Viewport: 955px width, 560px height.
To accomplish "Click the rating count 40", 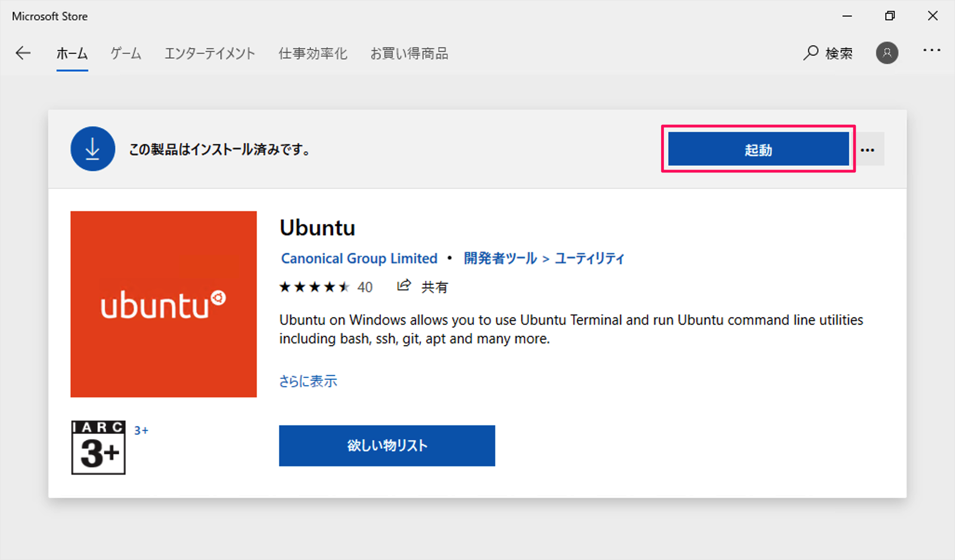I will [365, 287].
